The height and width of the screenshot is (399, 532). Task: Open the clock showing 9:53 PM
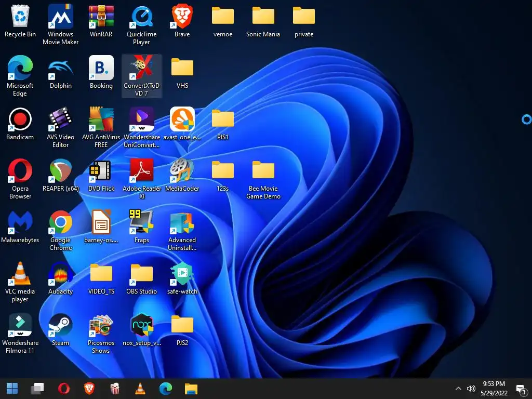click(x=494, y=389)
